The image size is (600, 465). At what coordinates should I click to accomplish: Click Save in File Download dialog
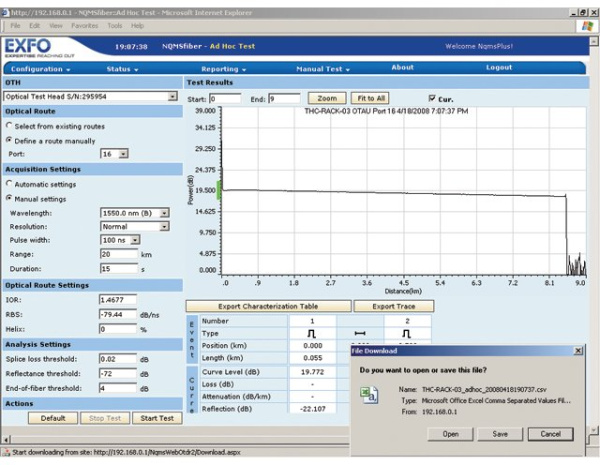point(500,434)
